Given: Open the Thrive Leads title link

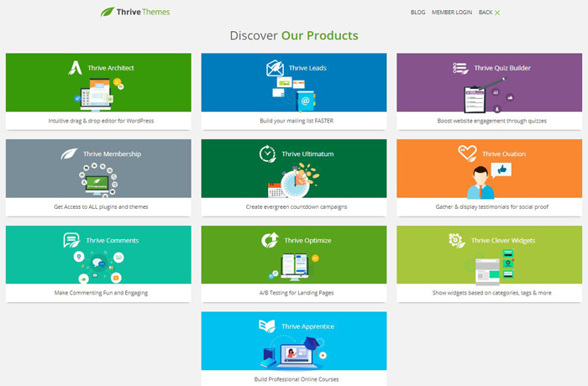Looking at the screenshot, I should 307,68.
